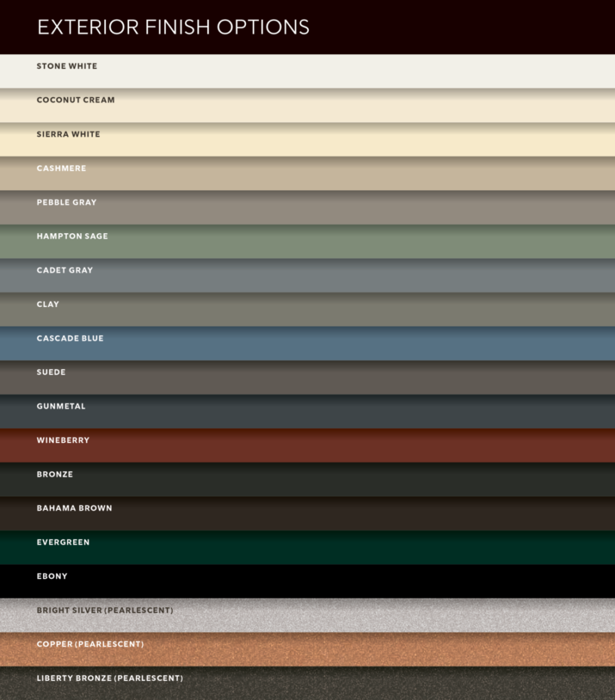
Task: Pick the Sierra White finish
Action: click(307, 139)
